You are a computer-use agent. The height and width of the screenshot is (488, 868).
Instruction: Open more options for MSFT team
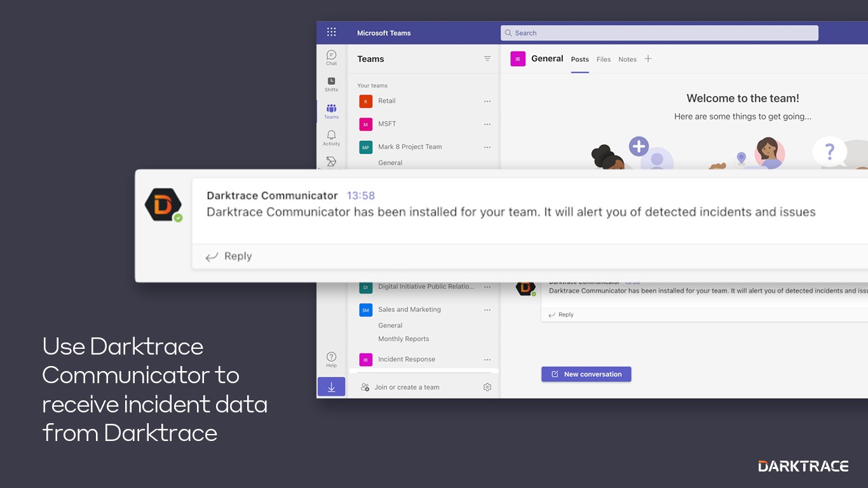487,124
